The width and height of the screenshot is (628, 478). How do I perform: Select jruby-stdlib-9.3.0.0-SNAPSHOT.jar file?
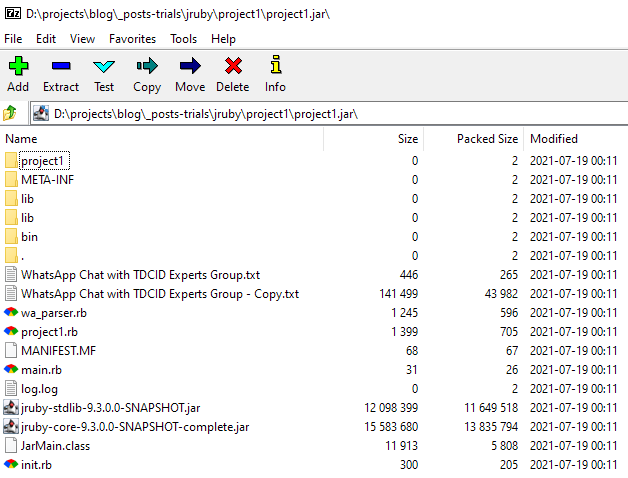pyautogui.click(x=110, y=408)
